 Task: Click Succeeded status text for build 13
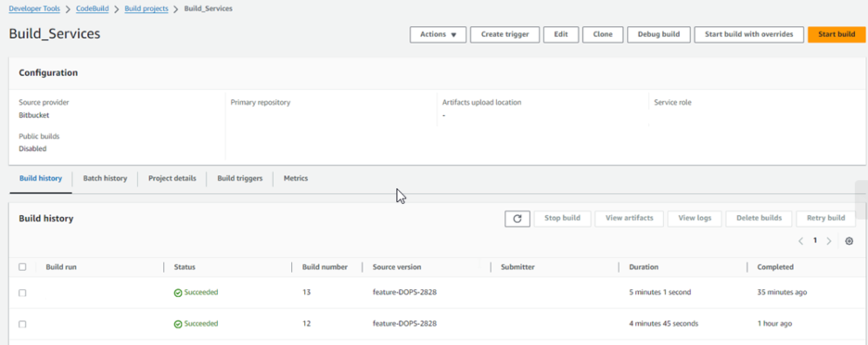pos(201,292)
